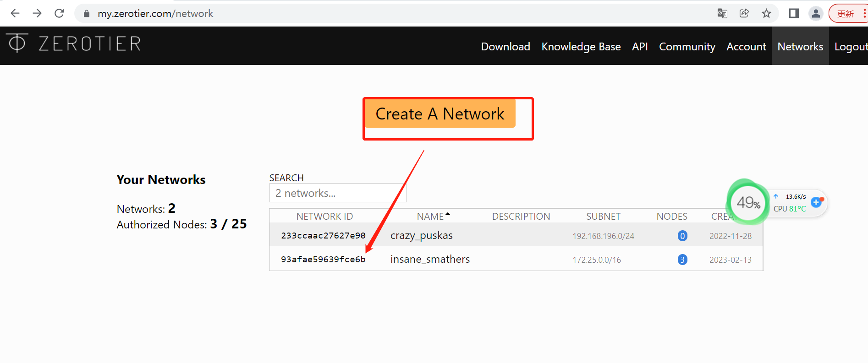Switch to the Networks menu item

tap(800, 46)
